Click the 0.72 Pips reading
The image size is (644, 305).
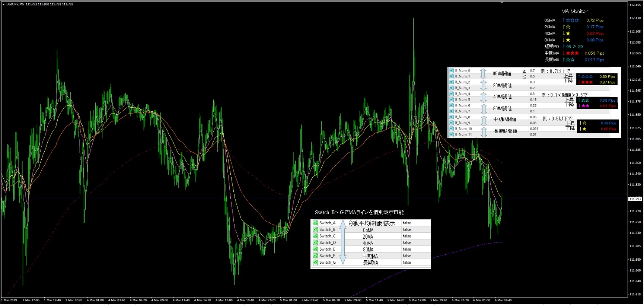[595, 20]
